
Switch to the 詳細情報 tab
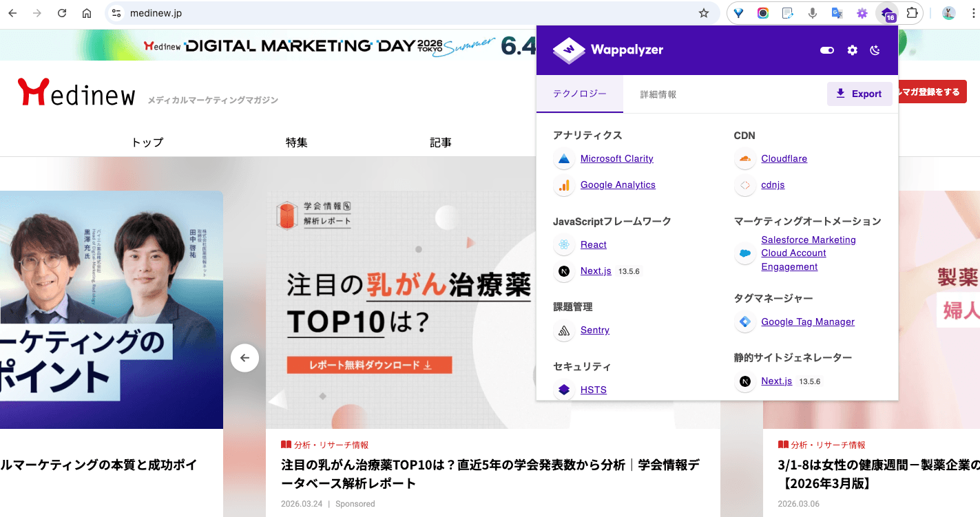(x=658, y=94)
